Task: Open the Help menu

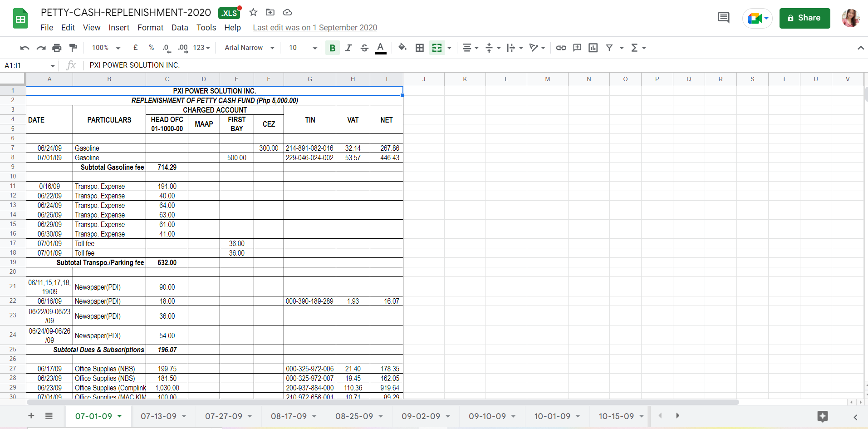Action: click(232, 28)
